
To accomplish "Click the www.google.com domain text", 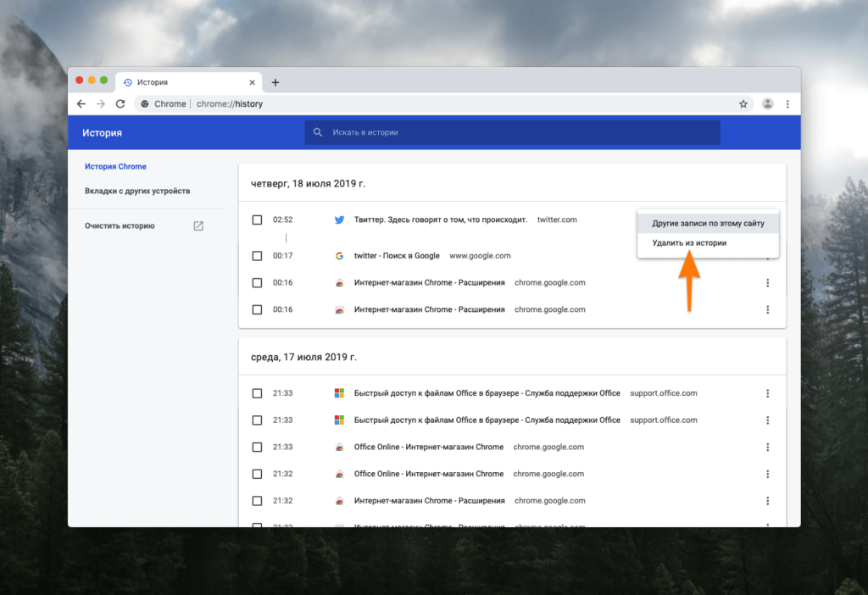I will coord(480,256).
